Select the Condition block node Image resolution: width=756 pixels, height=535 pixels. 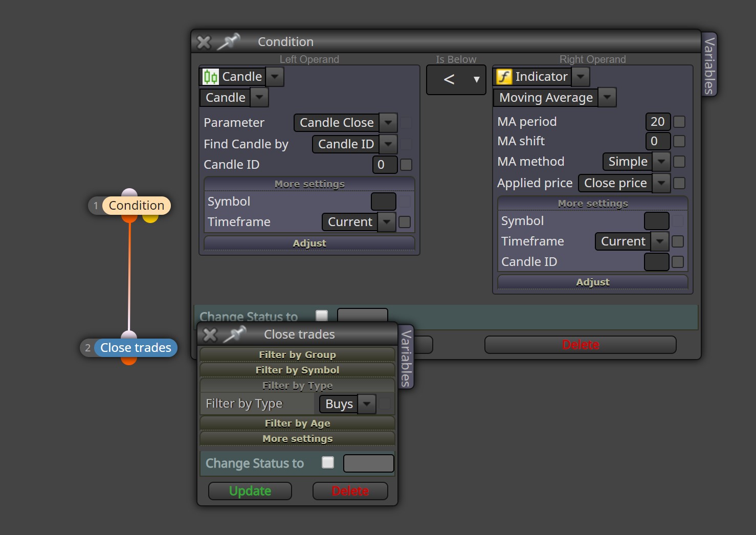point(137,206)
